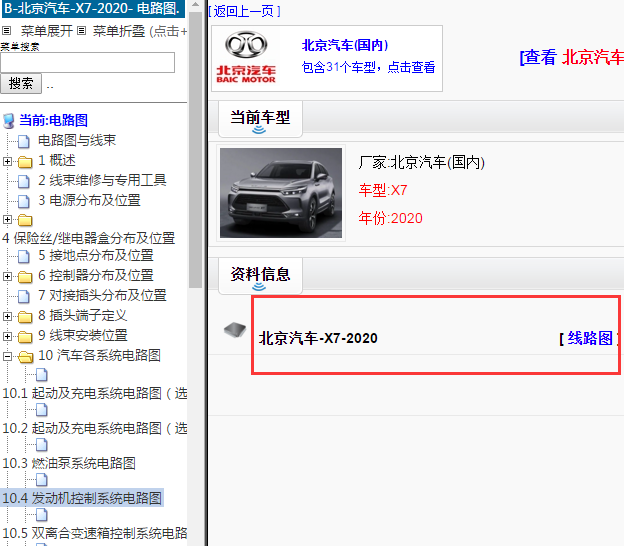Select 10.3 燃油泵系统电路图 item
The image size is (624, 546).
69,463
